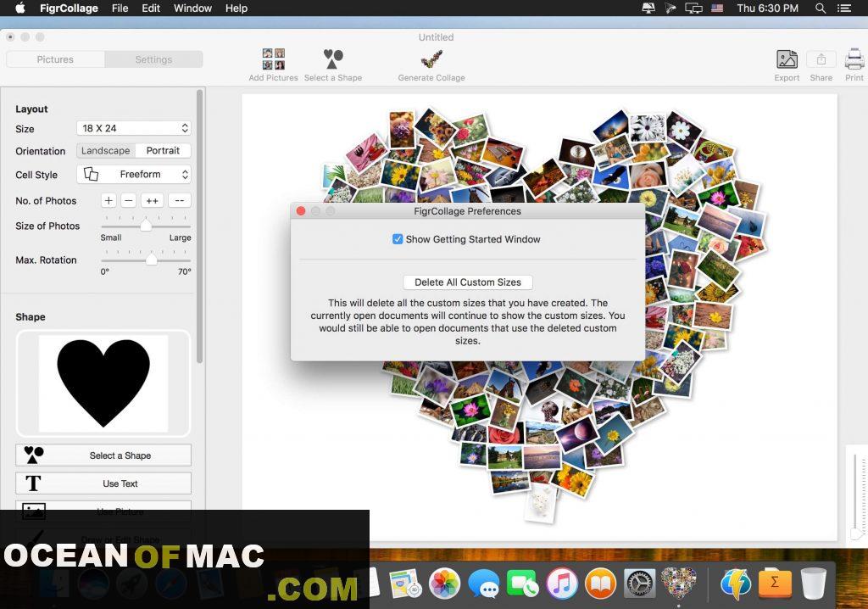
Task: Open Spotlight search in menu bar
Action: click(x=821, y=8)
